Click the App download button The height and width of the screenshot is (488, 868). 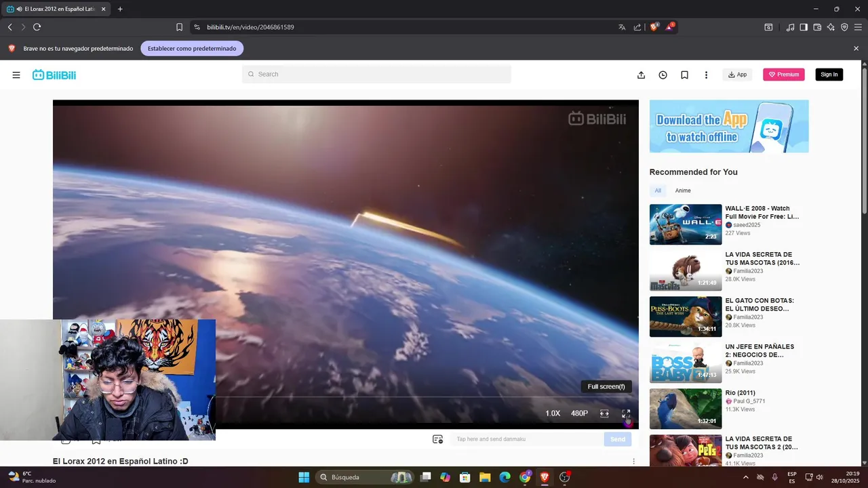point(737,75)
